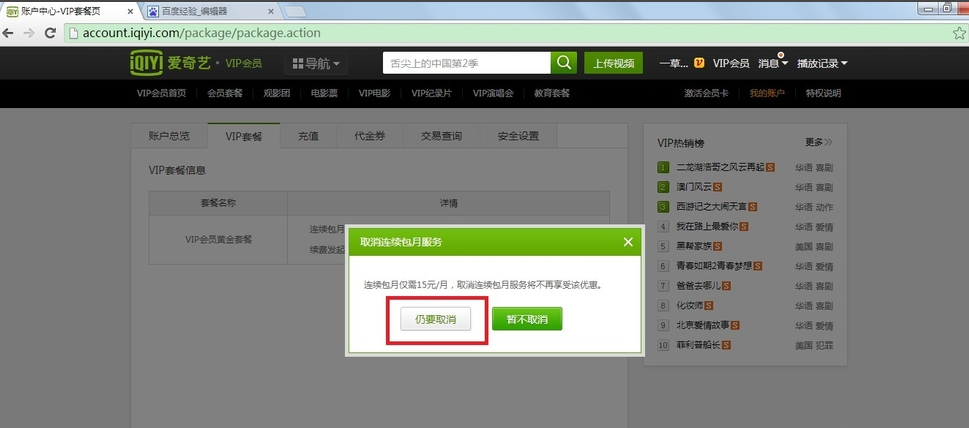Open 爸爸去哪儿 in hot list
This screenshot has height=428, width=969.
coord(699,286)
